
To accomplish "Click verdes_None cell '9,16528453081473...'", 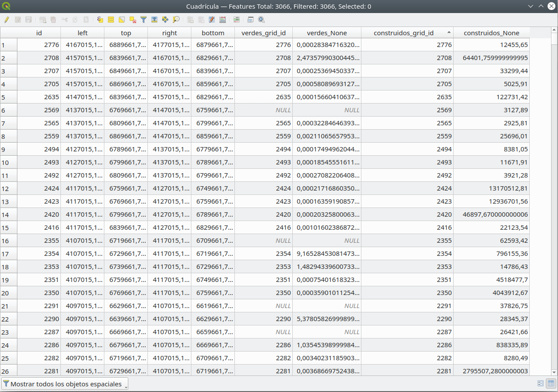I will click(x=327, y=254).
